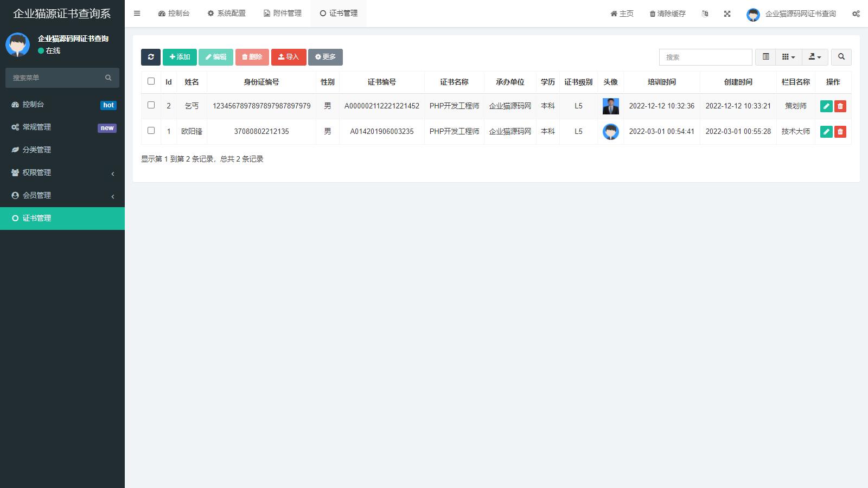Select checkbox for row Id 2
Viewport: 868px width, 488px height.
[x=151, y=105]
